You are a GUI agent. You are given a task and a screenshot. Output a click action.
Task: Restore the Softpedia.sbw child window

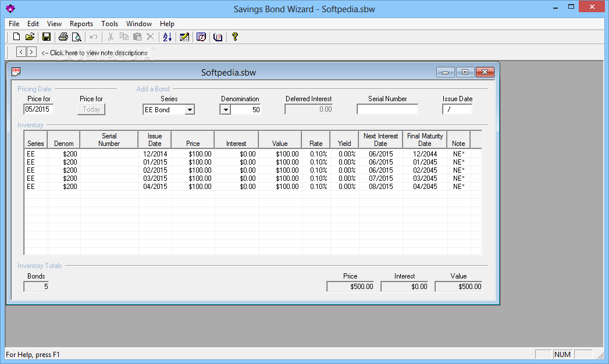[465, 72]
